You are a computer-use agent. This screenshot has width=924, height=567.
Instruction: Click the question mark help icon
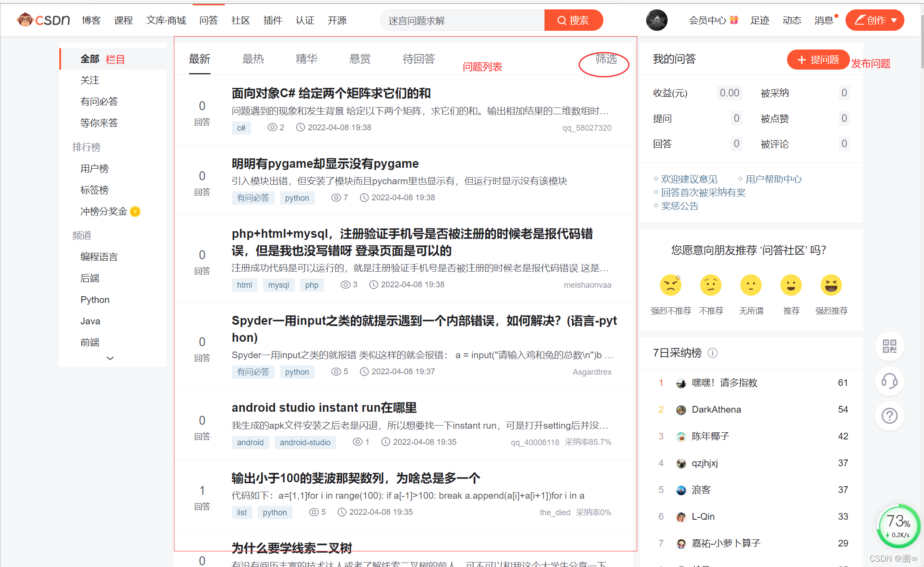click(889, 416)
